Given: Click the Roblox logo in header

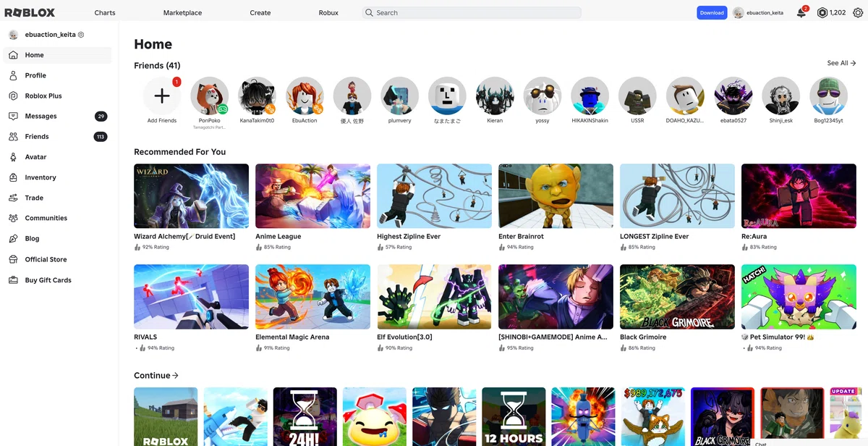Looking at the screenshot, I should [x=30, y=12].
